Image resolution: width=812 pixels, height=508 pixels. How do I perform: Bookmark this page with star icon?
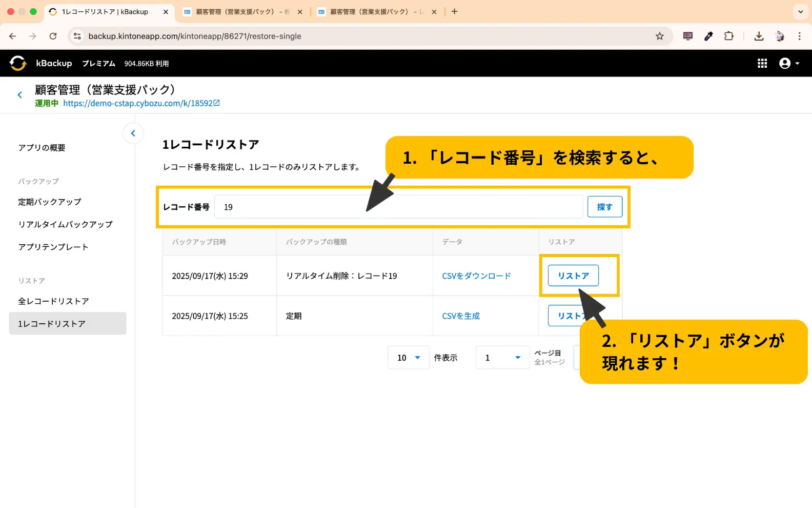pos(660,36)
